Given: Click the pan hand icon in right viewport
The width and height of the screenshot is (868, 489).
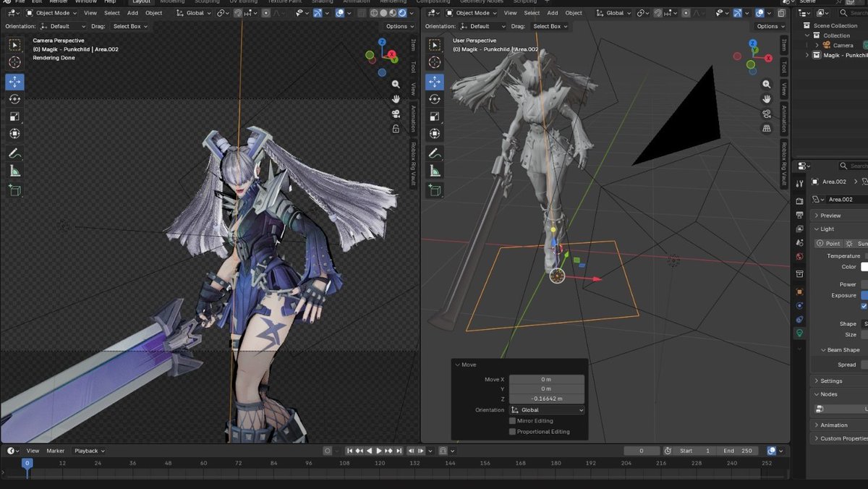Looking at the screenshot, I should (x=767, y=99).
